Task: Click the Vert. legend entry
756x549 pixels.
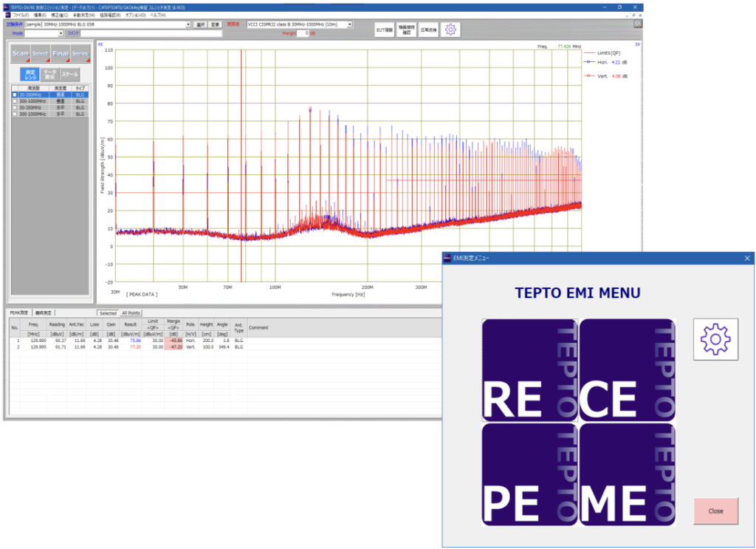Action: (605, 76)
